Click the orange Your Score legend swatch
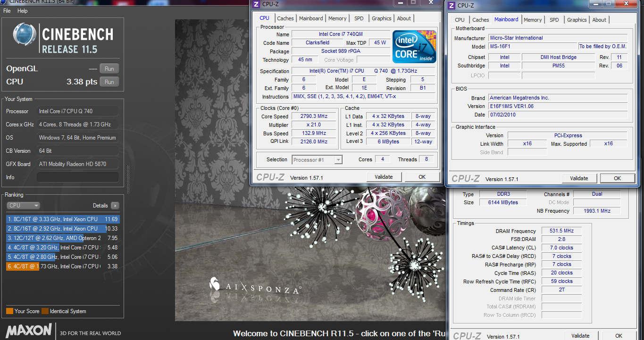This screenshot has width=644, height=340. [9, 311]
